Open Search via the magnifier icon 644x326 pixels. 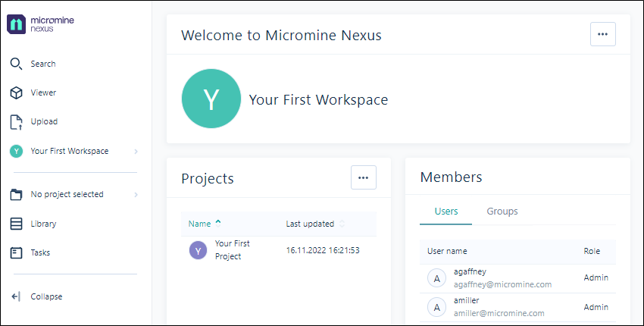16,64
